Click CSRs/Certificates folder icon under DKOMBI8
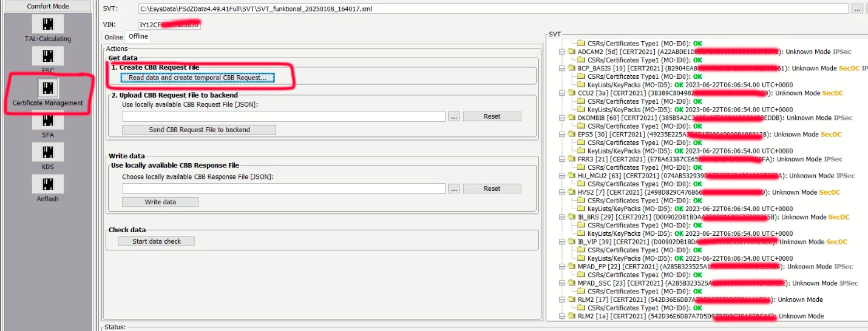 click(581, 126)
